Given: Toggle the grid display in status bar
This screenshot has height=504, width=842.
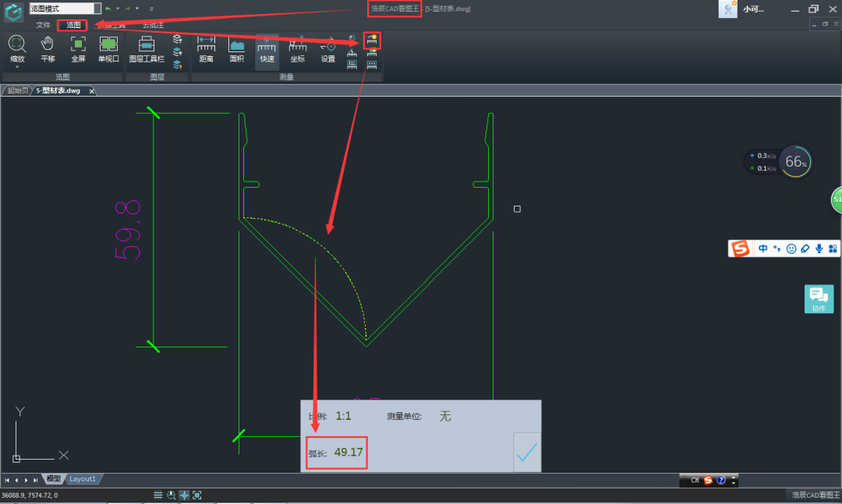Looking at the screenshot, I should click(157, 495).
